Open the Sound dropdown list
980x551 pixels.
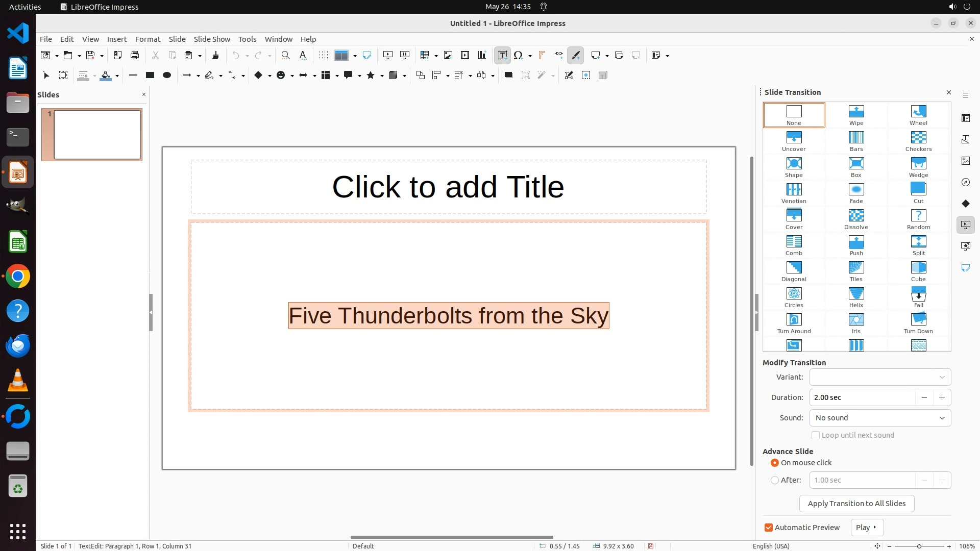(880, 418)
